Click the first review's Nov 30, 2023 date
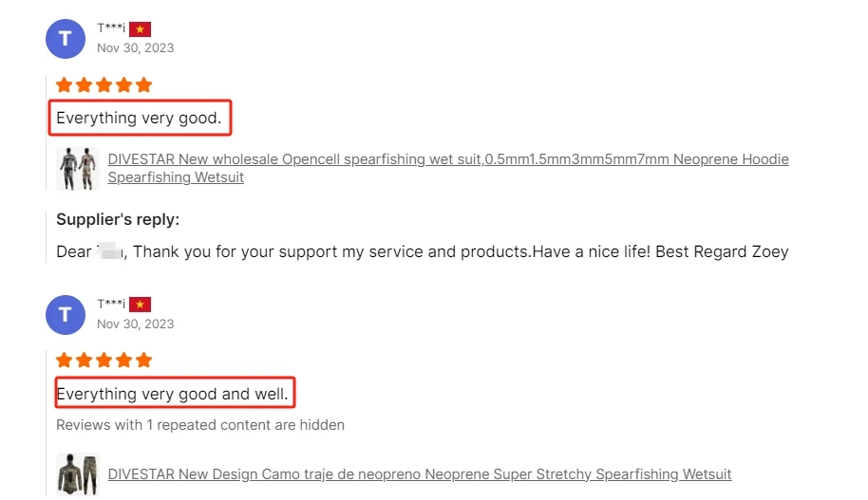The image size is (868, 500). (x=136, y=47)
